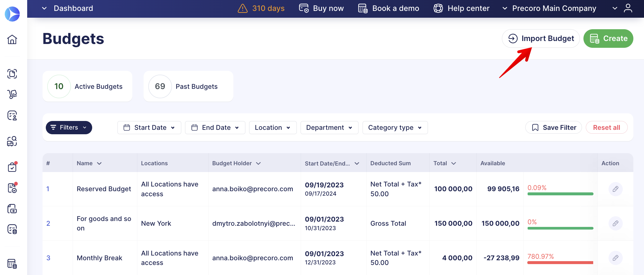Edit the Reserved Budget row pencil icon

(x=615, y=189)
